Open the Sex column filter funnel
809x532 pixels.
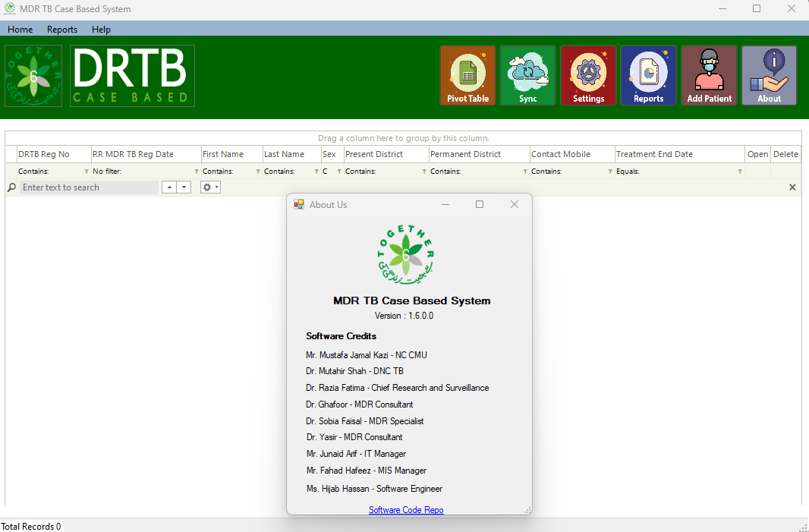pos(339,172)
